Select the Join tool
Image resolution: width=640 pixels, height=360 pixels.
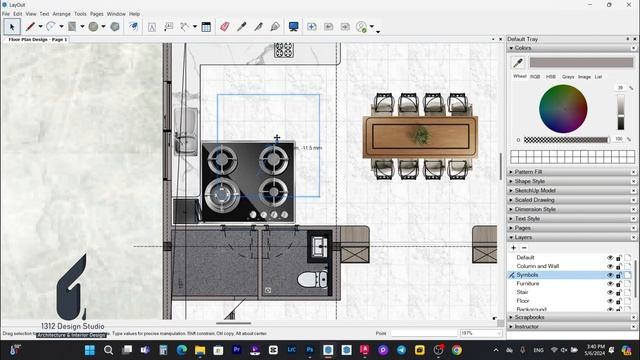pos(275,27)
